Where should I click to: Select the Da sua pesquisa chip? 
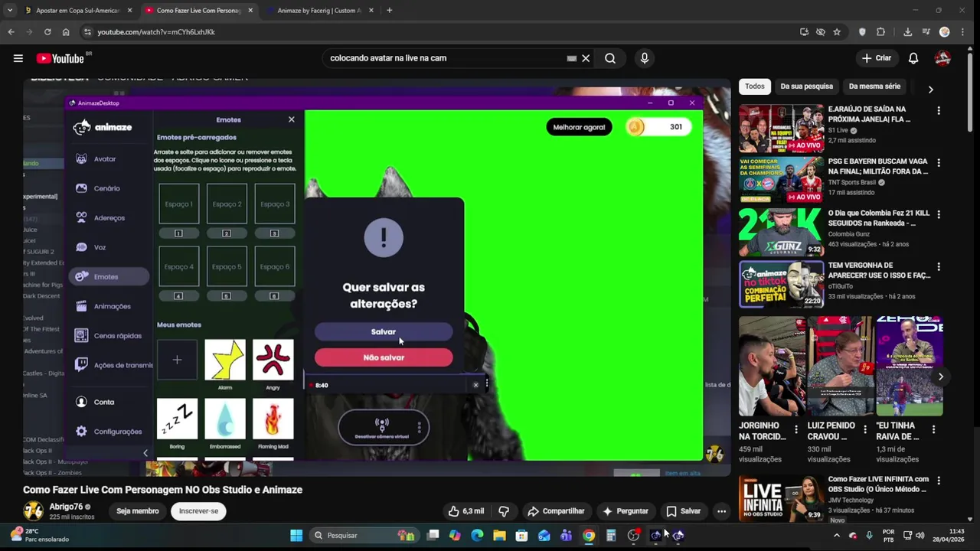[x=806, y=86]
